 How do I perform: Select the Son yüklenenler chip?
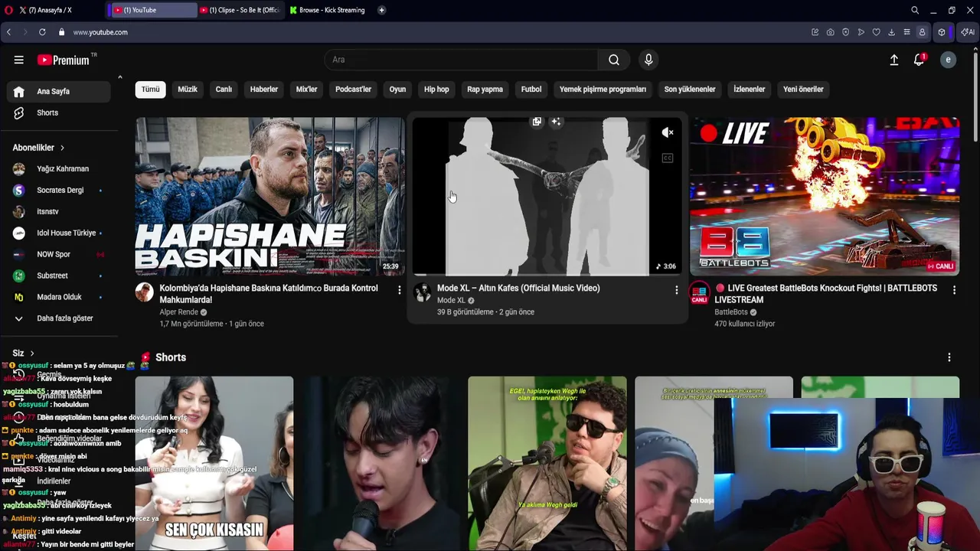[x=690, y=90]
